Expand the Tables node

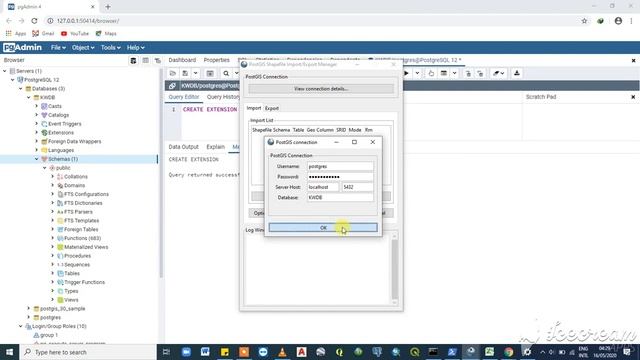pyautogui.click(x=53, y=273)
